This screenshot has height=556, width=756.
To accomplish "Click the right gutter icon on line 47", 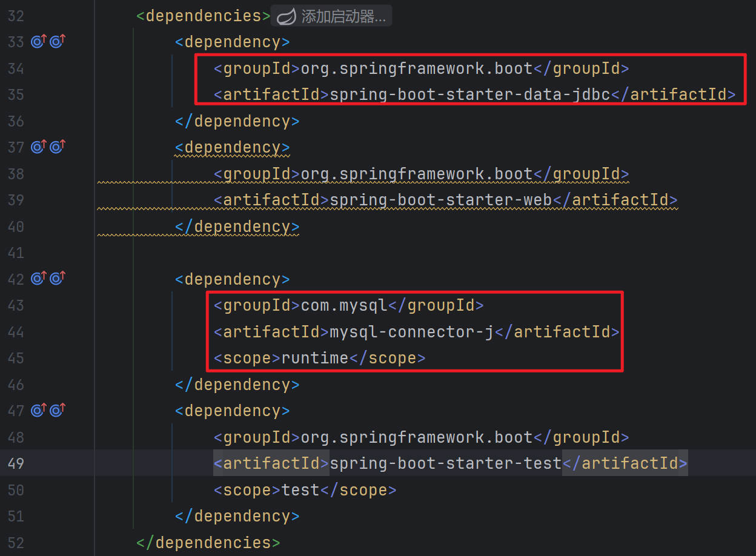I will pyautogui.click(x=58, y=411).
